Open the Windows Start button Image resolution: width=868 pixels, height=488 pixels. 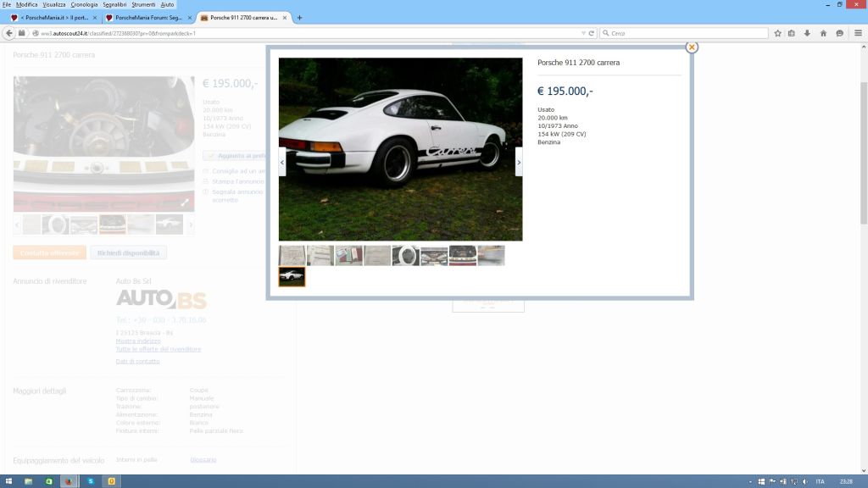point(8,481)
